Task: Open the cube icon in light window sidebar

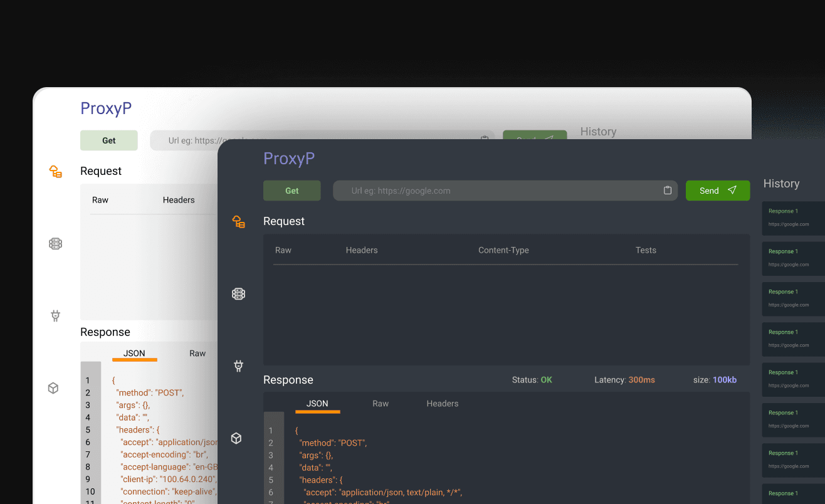Action: click(53, 388)
